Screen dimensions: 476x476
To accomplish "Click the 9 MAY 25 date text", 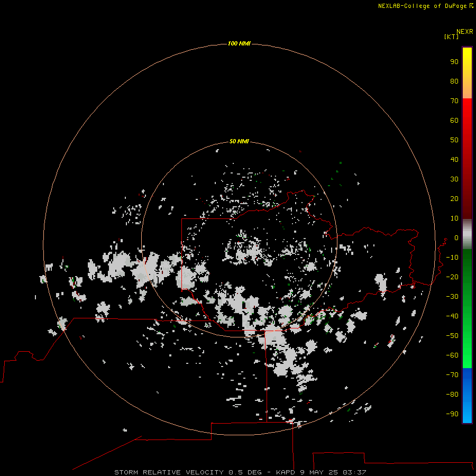I will (319, 472).
